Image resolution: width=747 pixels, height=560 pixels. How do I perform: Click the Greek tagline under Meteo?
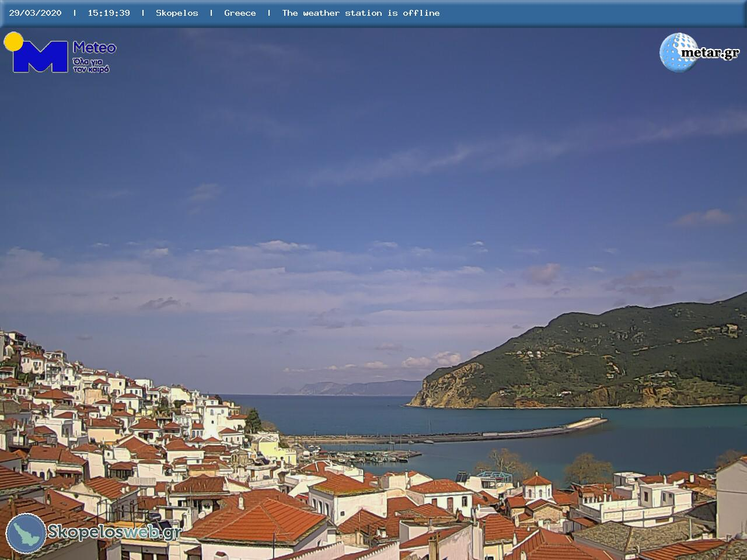tap(91, 65)
